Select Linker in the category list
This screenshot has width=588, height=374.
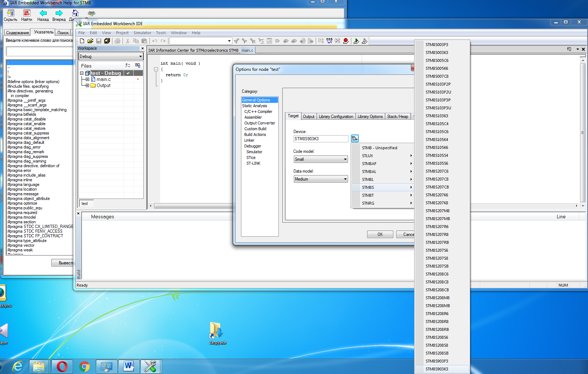point(249,140)
